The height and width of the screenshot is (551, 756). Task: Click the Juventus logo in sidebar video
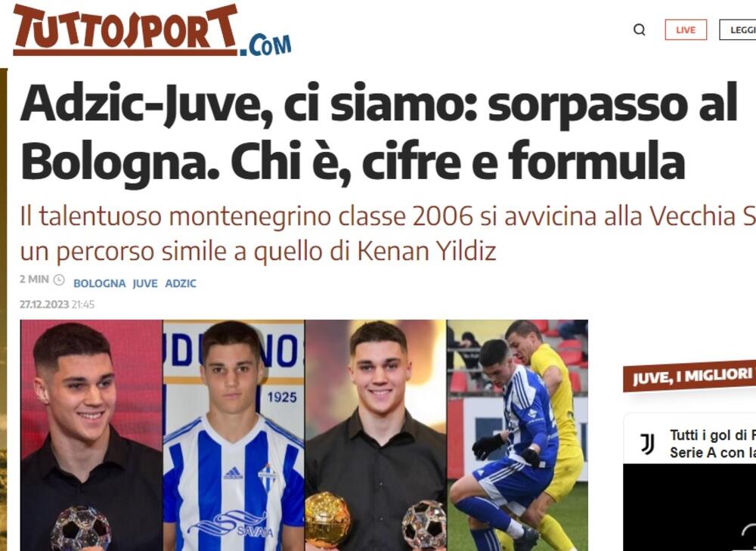[x=647, y=444]
